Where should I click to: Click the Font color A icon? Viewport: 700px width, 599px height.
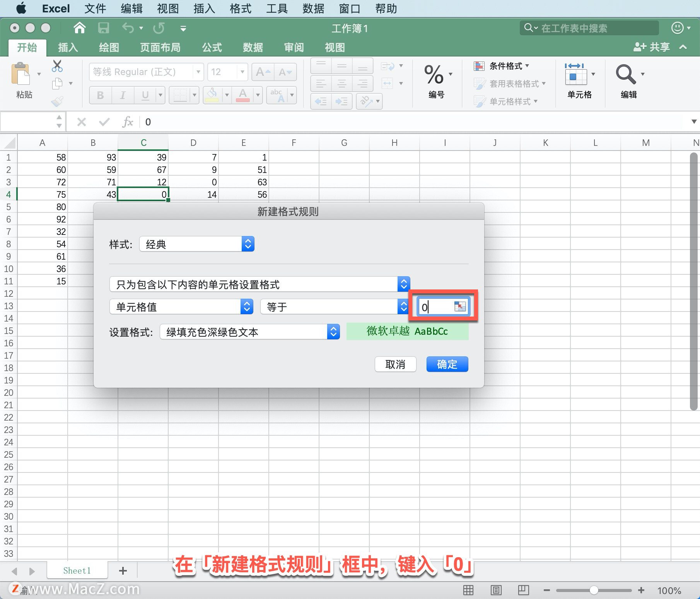pyautogui.click(x=243, y=95)
